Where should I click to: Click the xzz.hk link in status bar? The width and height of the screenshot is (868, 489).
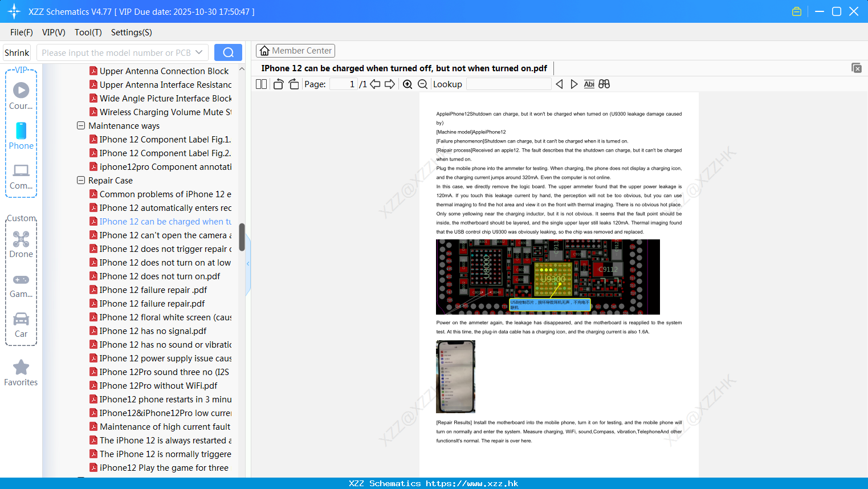(472, 483)
